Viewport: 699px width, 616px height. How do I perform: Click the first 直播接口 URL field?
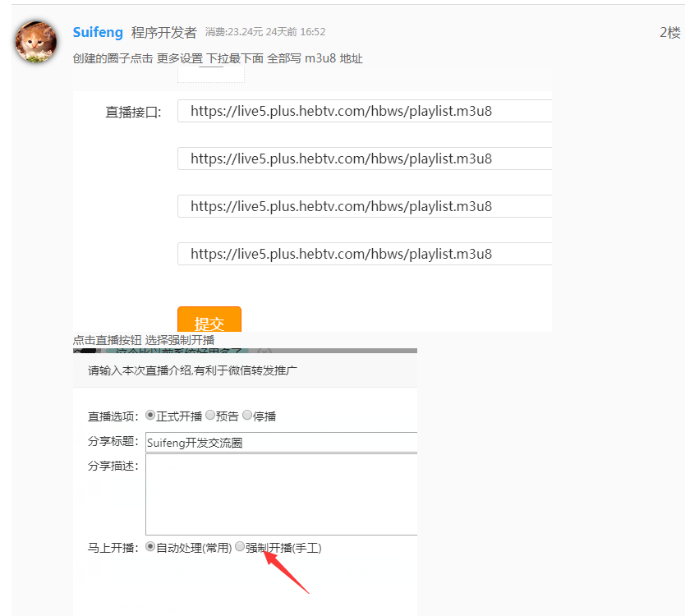pos(364,112)
